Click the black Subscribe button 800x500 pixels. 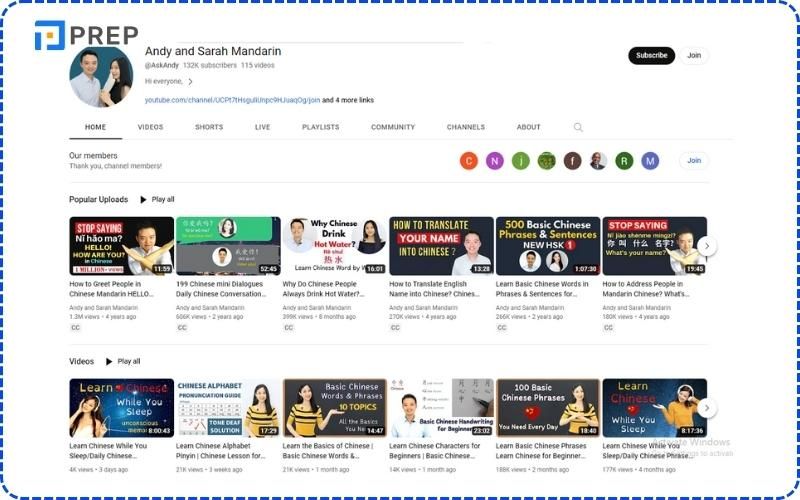pyautogui.click(x=652, y=56)
